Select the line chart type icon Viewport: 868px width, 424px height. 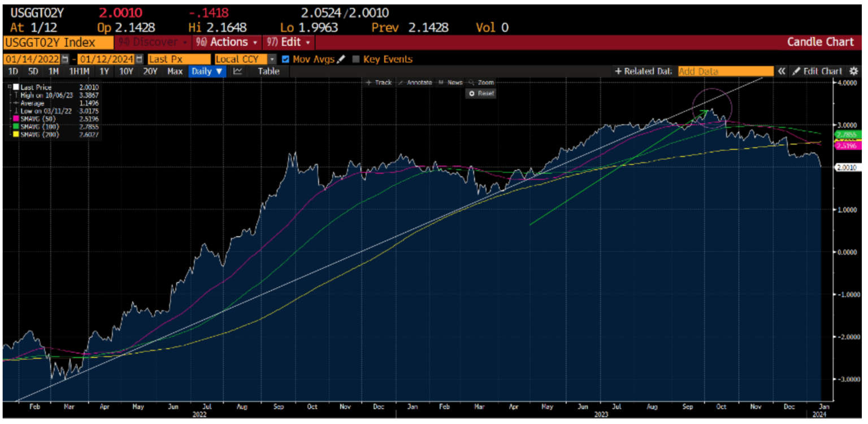pos(238,71)
